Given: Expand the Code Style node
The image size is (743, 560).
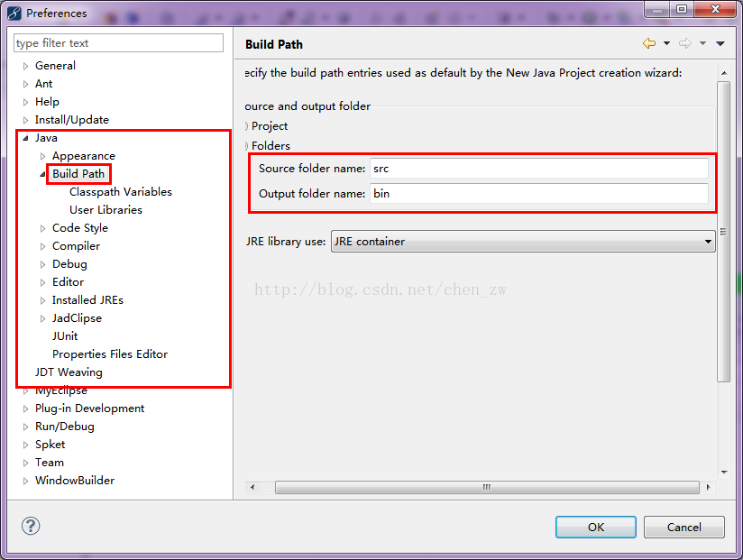Looking at the screenshot, I should pyautogui.click(x=42, y=228).
